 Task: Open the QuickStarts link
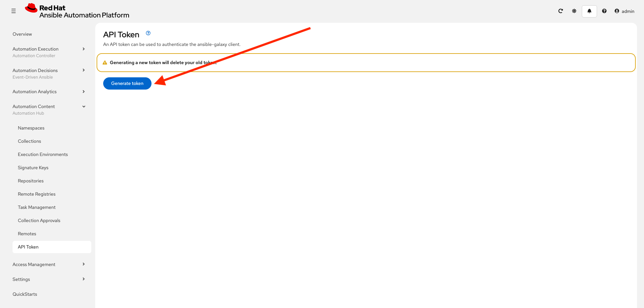click(25, 294)
